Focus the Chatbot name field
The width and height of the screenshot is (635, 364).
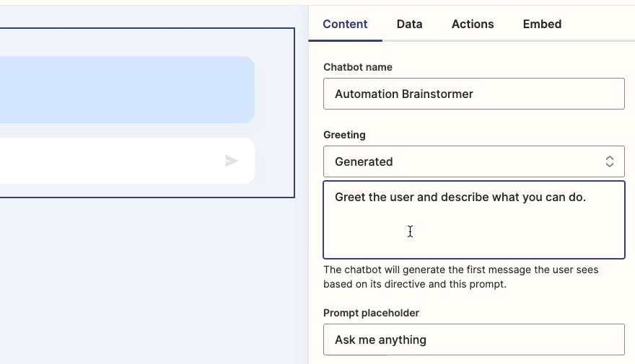point(474,94)
